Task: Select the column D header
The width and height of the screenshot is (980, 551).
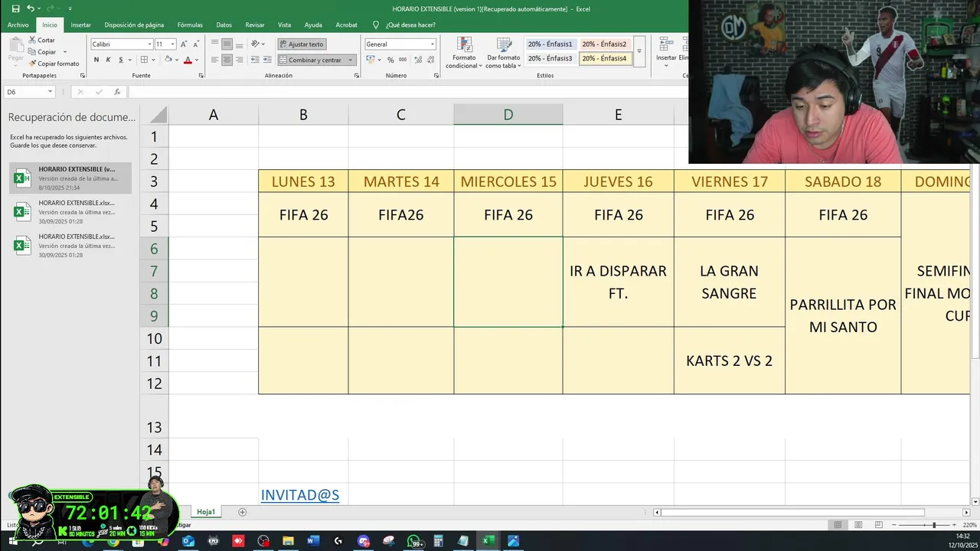Action: click(x=508, y=115)
